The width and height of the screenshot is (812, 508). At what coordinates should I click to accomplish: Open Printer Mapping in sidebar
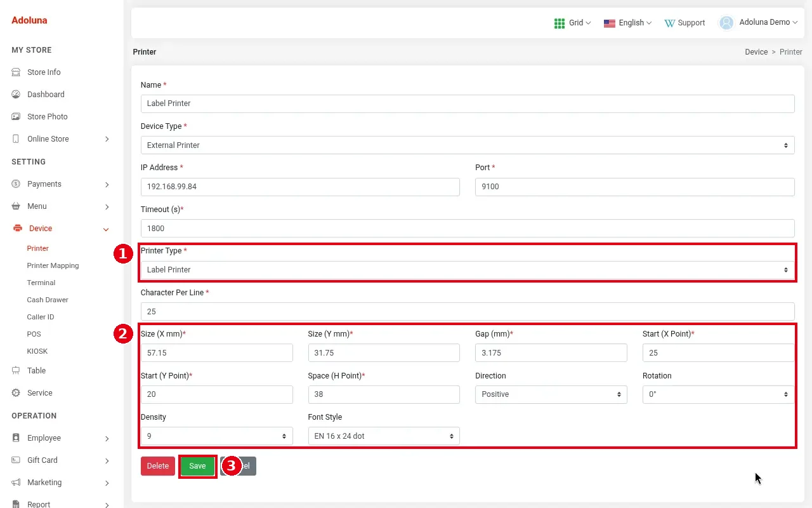53,265
